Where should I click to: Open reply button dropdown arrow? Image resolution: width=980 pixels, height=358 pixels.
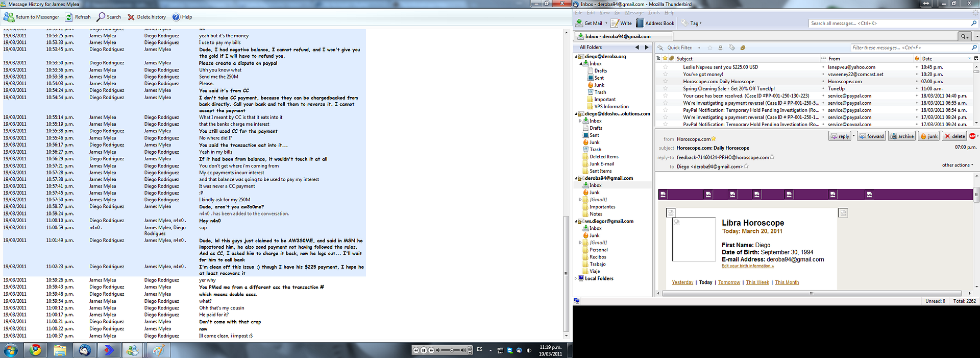(x=853, y=136)
